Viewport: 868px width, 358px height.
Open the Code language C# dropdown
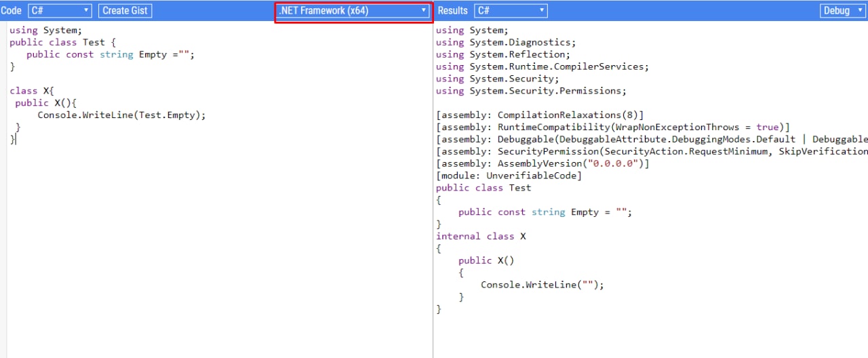click(x=60, y=10)
